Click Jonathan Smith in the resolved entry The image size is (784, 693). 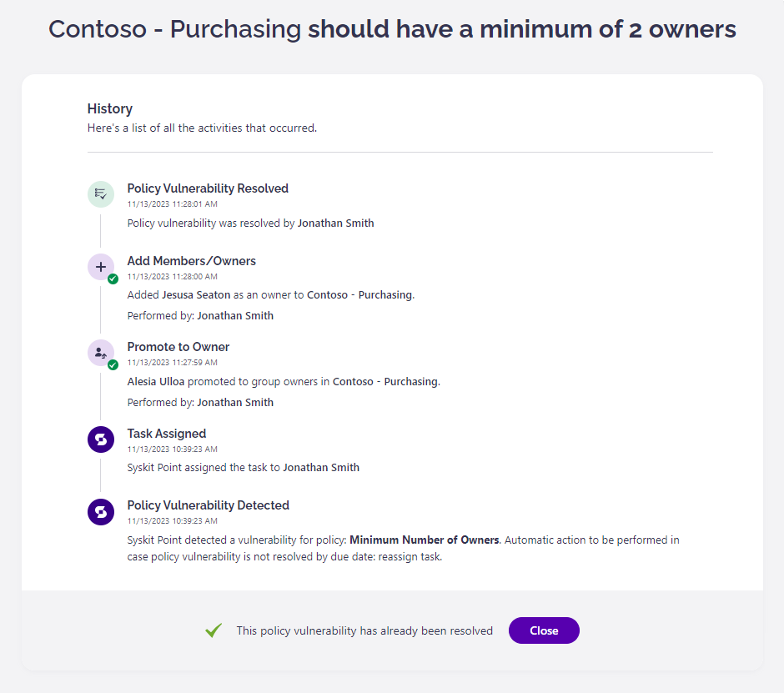point(335,223)
